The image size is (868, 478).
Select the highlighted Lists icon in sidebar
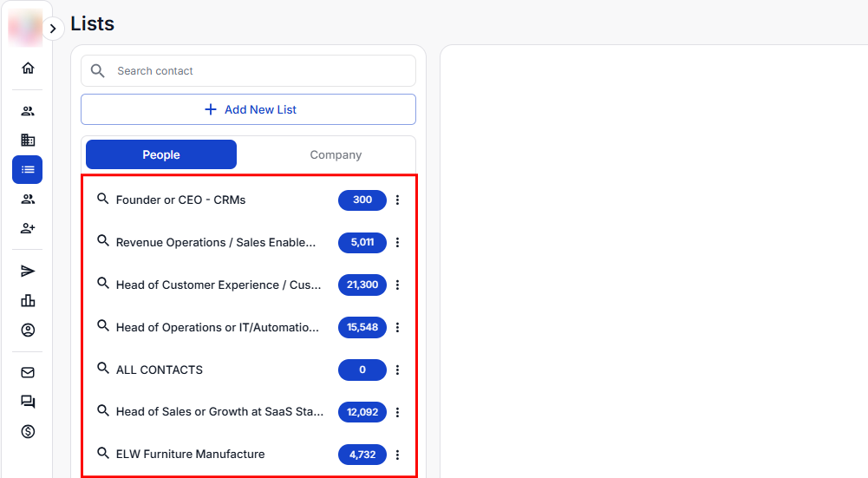(x=28, y=169)
